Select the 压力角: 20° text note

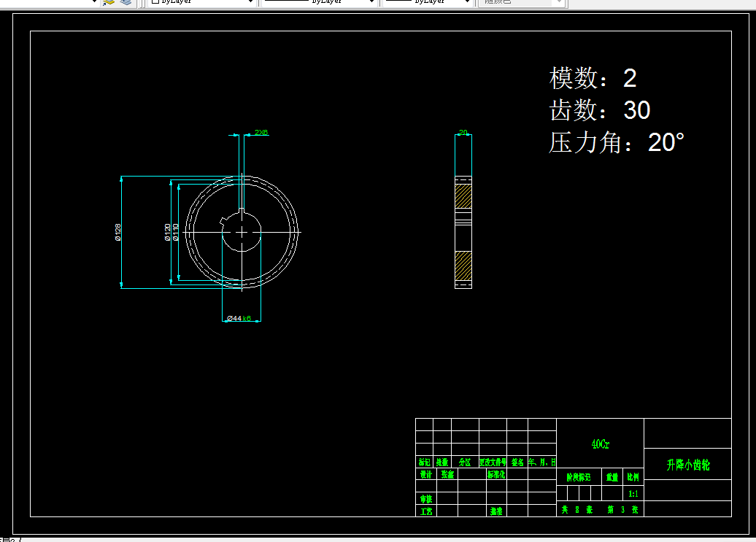tap(617, 142)
